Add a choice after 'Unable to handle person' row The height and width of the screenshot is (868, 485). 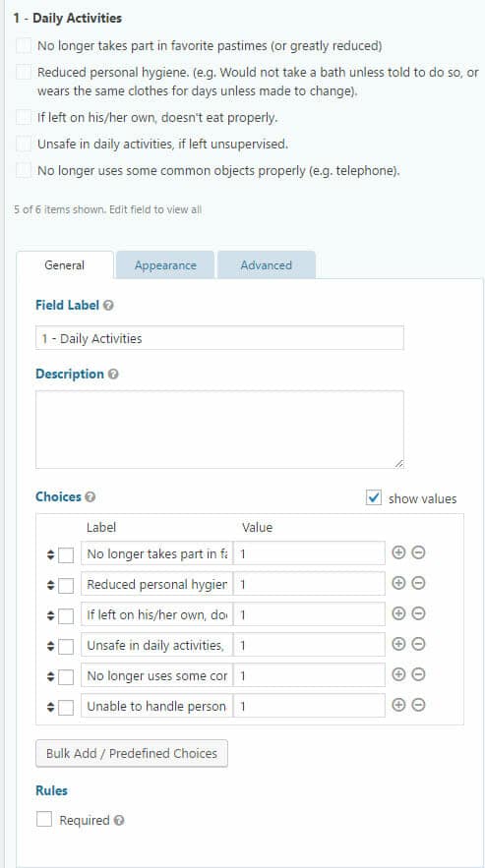coord(398,705)
